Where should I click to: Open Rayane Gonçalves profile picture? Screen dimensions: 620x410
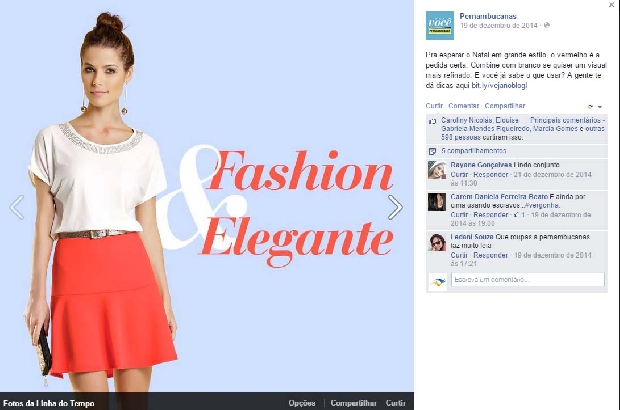[437, 170]
